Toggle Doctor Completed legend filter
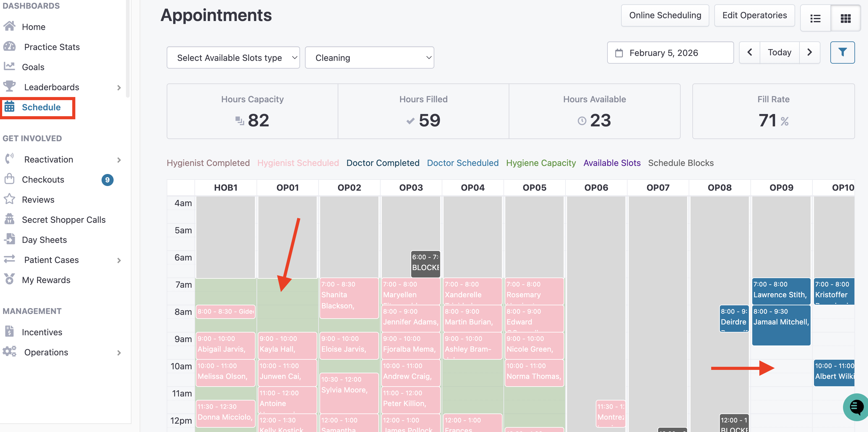 point(383,163)
